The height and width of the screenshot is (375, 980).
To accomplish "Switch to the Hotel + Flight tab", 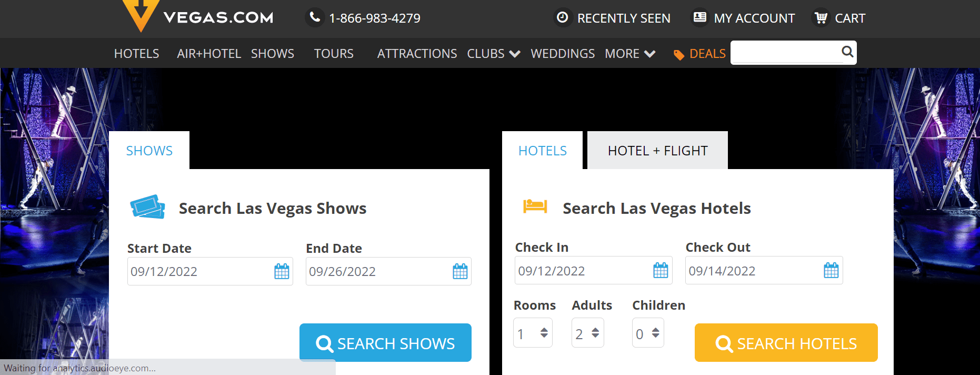I will [657, 151].
